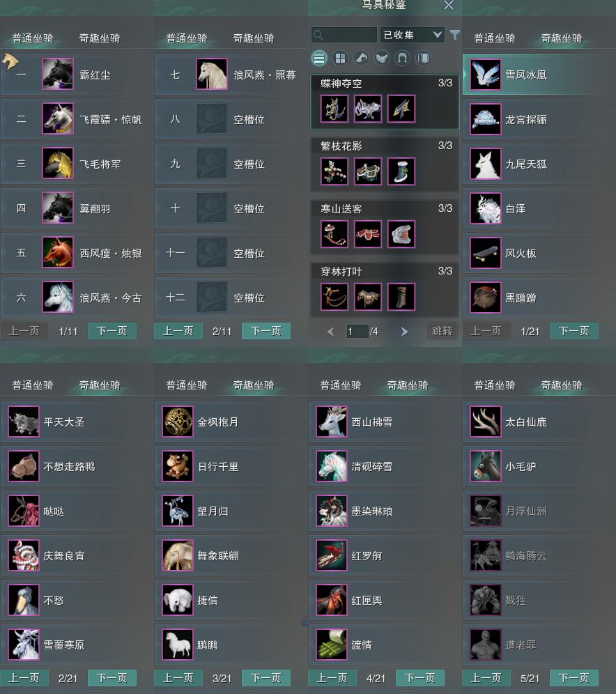Screen dimensions: 616x694
Task: Select the 小毛驴 donkey mount icon
Action: click(x=486, y=466)
